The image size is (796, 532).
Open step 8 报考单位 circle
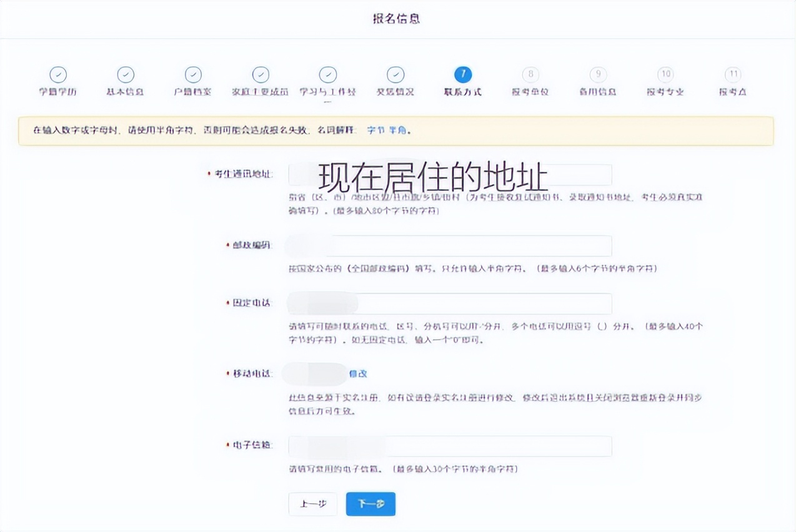click(530, 74)
